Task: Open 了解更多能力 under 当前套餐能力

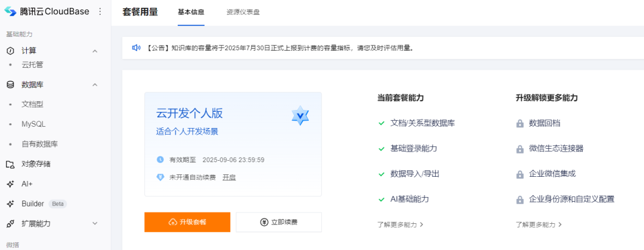Action: point(401,224)
